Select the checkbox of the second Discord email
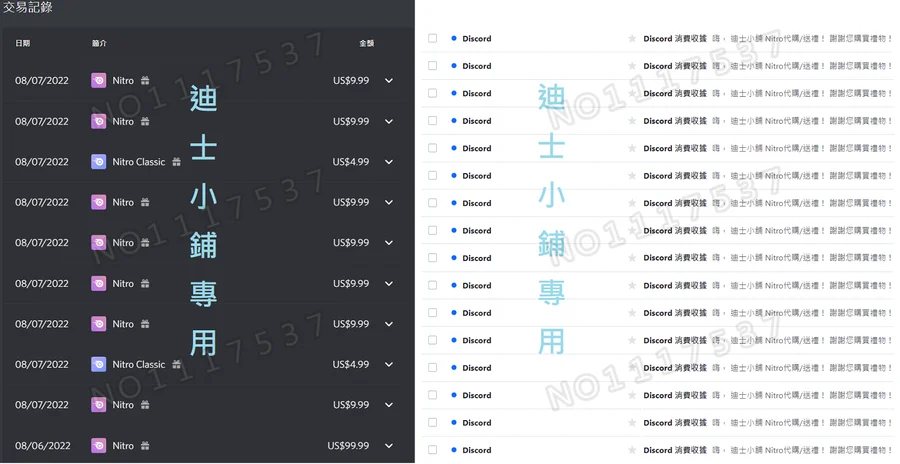This screenshot has height=464, width=900. 432,66
